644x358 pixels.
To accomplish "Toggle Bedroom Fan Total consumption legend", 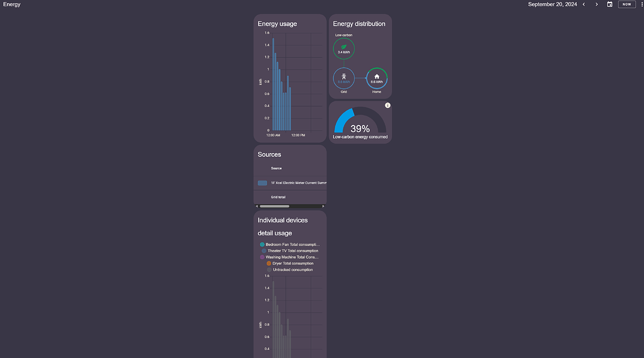I will (289, 244).
